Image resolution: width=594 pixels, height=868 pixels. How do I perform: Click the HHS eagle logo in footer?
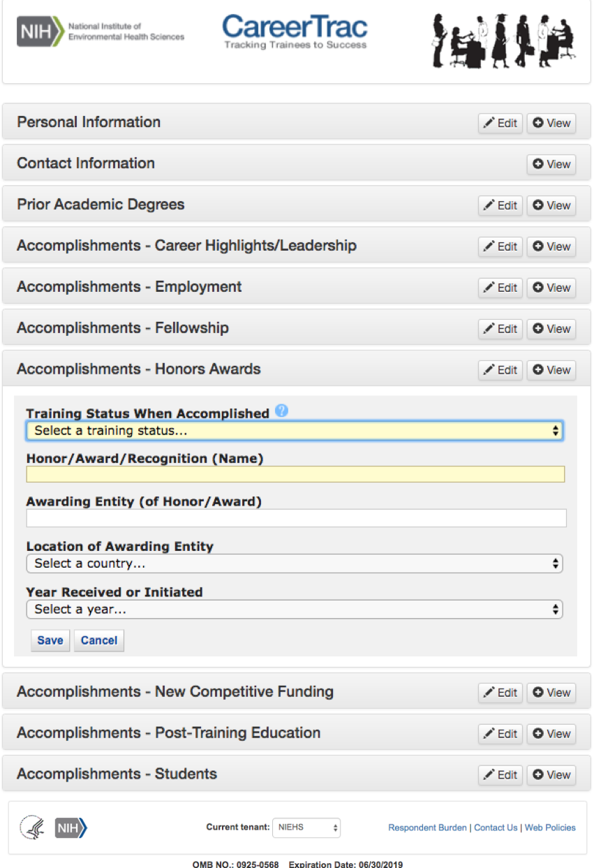(31, 827)
